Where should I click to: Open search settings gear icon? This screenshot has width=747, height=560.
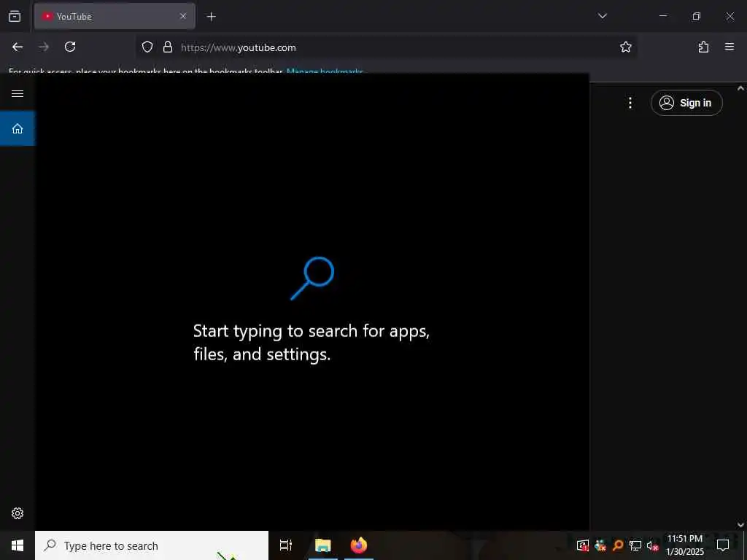[x=18, y=513]
